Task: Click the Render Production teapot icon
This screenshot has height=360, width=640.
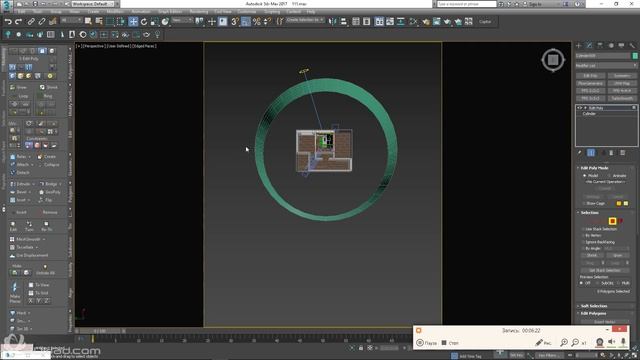Action: point(447,22)
